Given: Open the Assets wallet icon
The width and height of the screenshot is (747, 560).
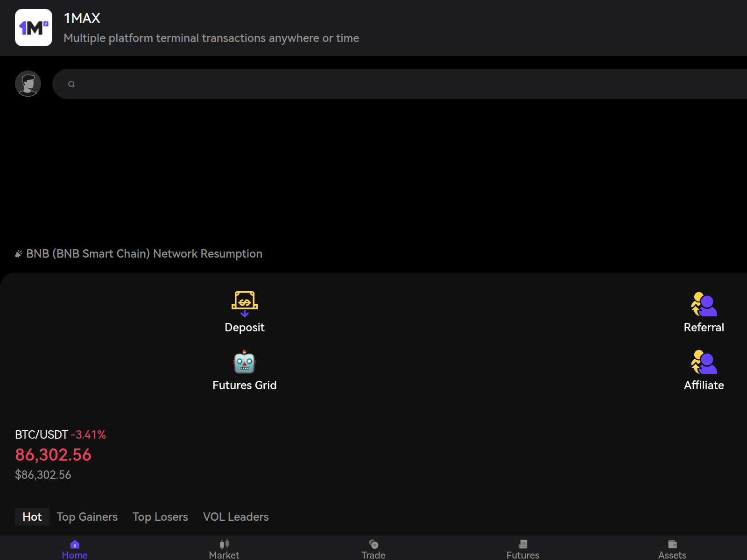Looking at the screenshot, I should click(672, 544).
